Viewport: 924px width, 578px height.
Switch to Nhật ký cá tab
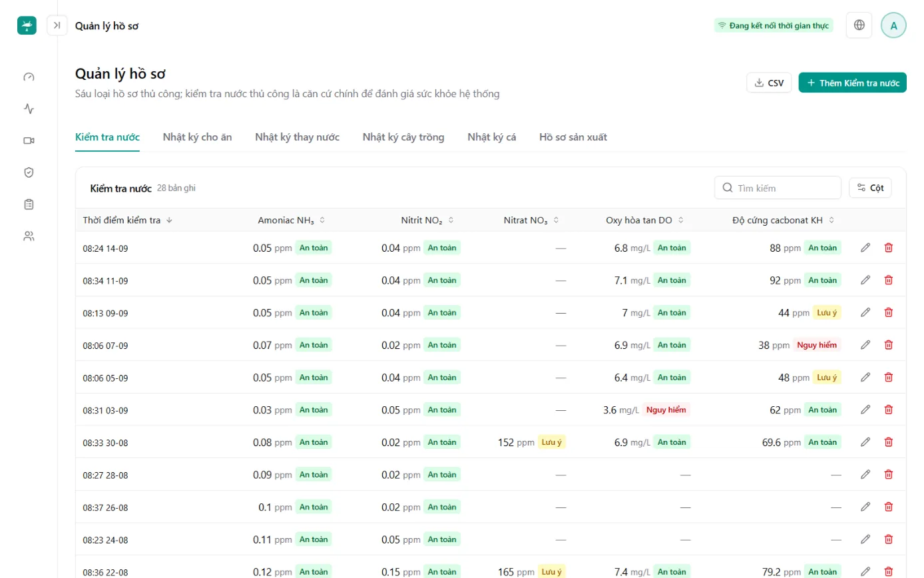pos(492,137)
